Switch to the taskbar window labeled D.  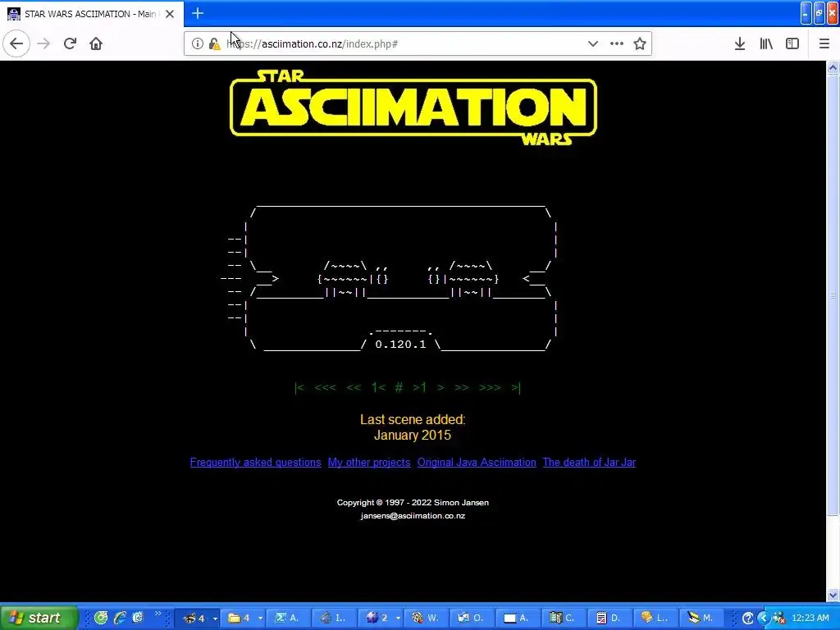609,618
